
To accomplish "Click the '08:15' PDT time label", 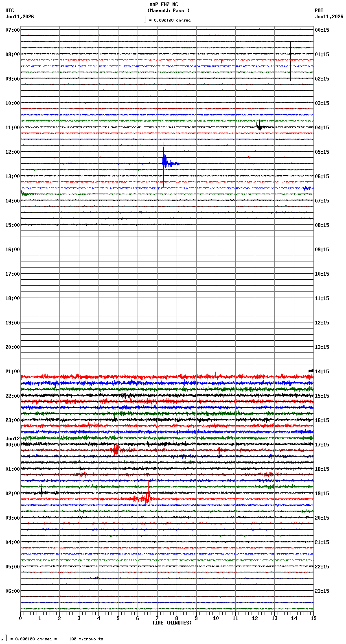I will click(322, 225).
